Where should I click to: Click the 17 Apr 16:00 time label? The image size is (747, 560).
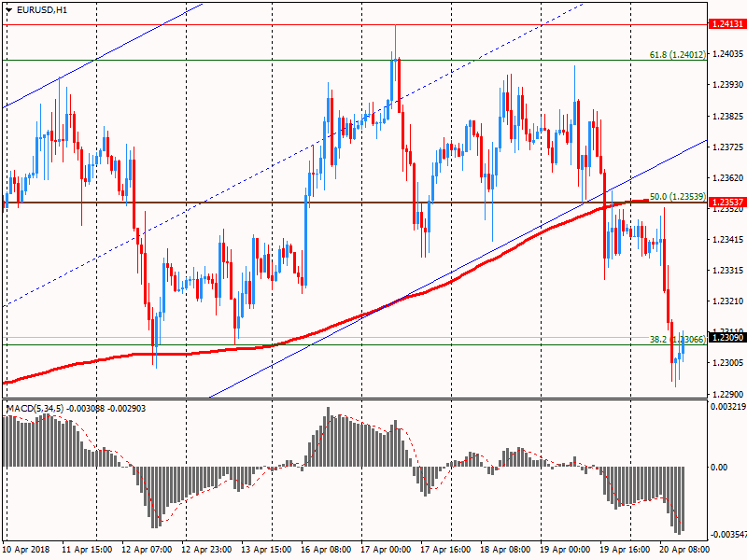[x=444, y=551]
